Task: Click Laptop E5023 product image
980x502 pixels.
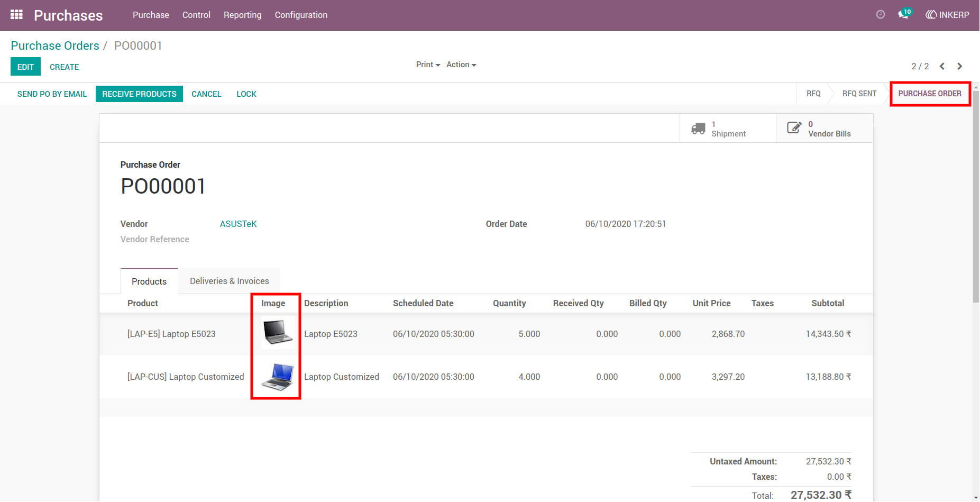Action: pos(278,333)
